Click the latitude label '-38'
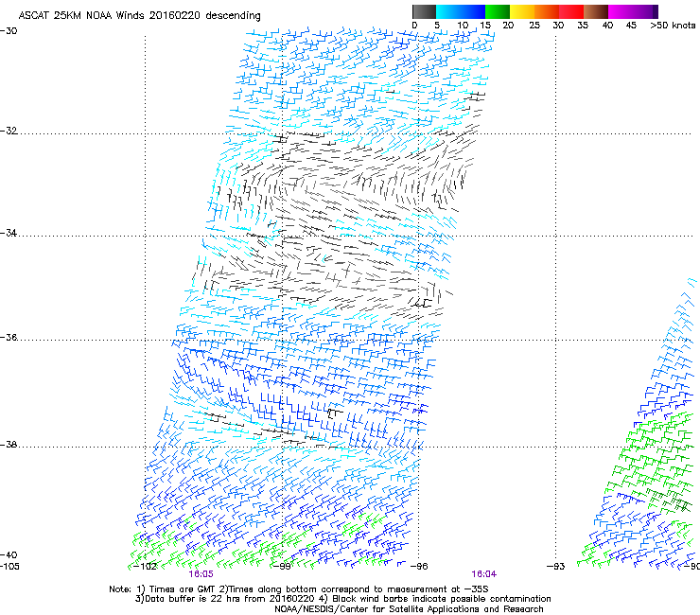Viewport: 700px width, 615px height. tap(9, 445)
